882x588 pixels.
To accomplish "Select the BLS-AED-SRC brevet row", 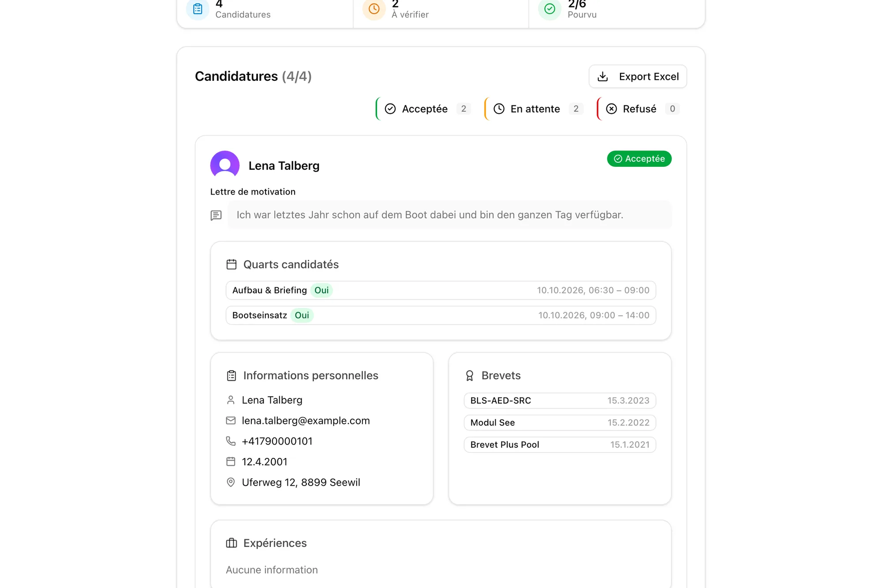I will 560,401.
